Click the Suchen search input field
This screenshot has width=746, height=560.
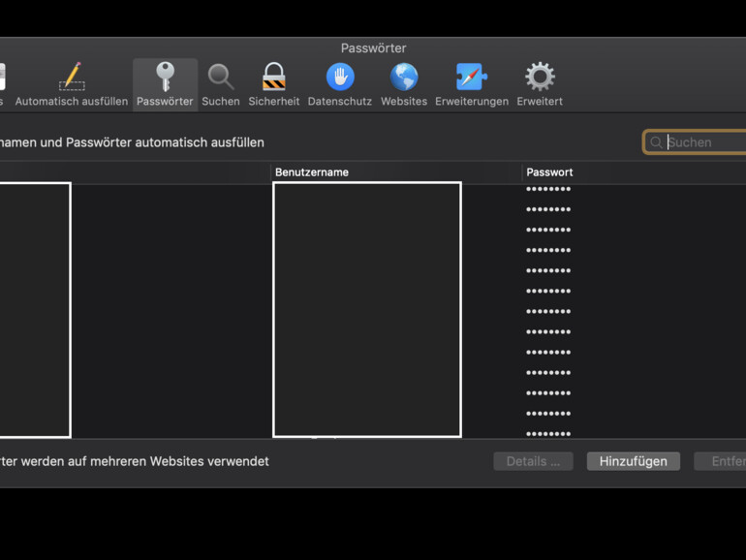695,142
